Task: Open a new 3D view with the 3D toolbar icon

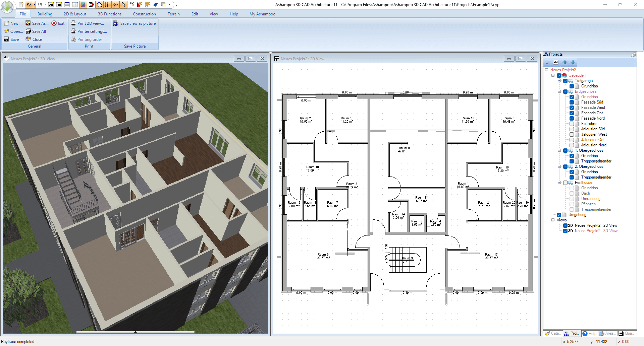Action: [59, 5]
